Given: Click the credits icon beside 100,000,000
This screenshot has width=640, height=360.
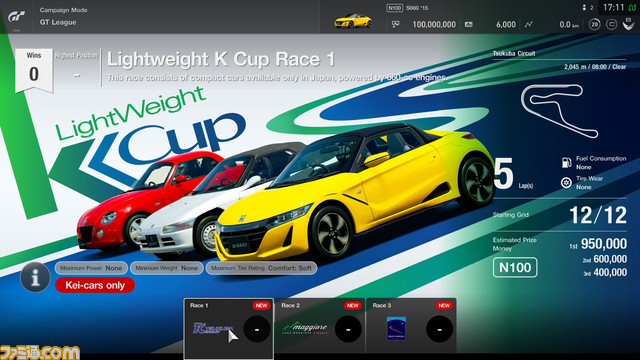Looking at the screenshot, I should (396, 24).
